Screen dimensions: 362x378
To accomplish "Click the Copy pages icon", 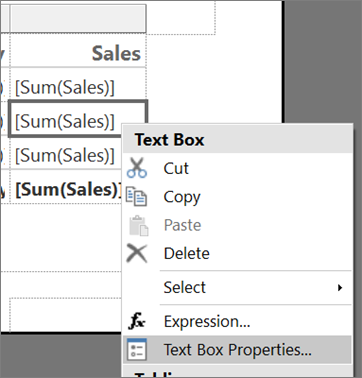I will pos(137,197).
